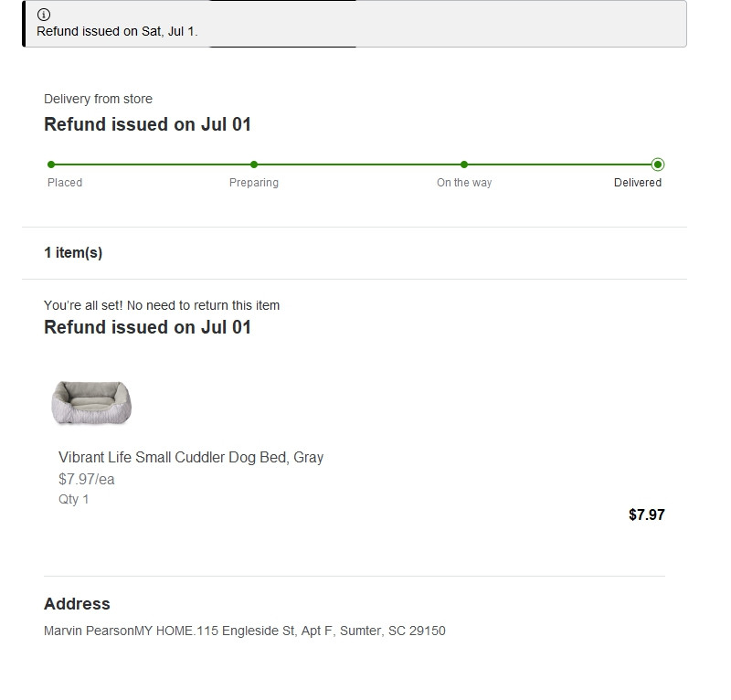The height and width of the screenshot is (700, 731).
Task: Click the Placed progress step dot
Action: point(51,164)
